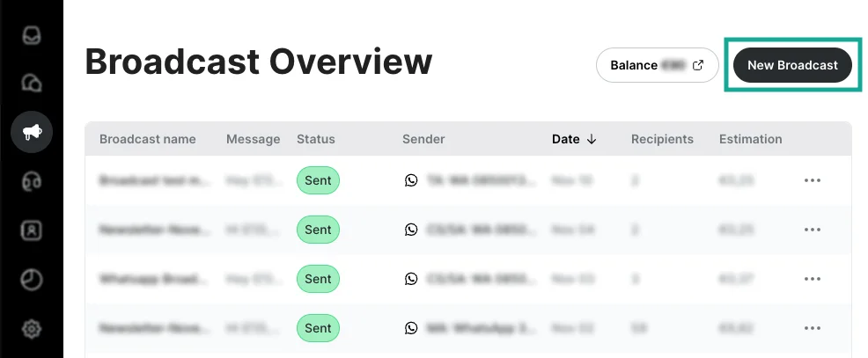Image resolution: width=868 pixels, height=358 pixels.
Task: Open the contacts sidebar icon
Action: click(x=32, y=230)
